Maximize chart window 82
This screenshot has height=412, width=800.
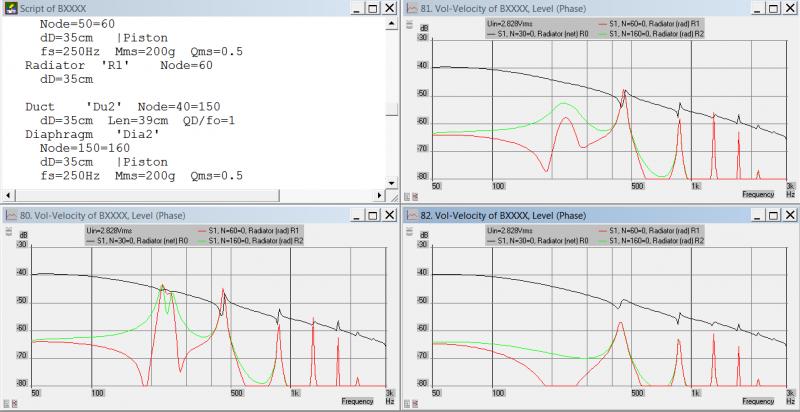coord(773,216)
